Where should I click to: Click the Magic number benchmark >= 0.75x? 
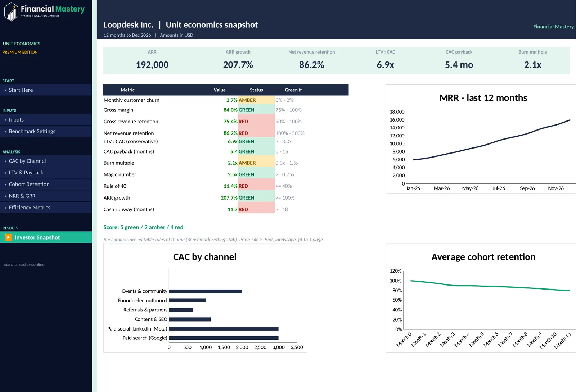pyautogui.click(x=285, y=174)
